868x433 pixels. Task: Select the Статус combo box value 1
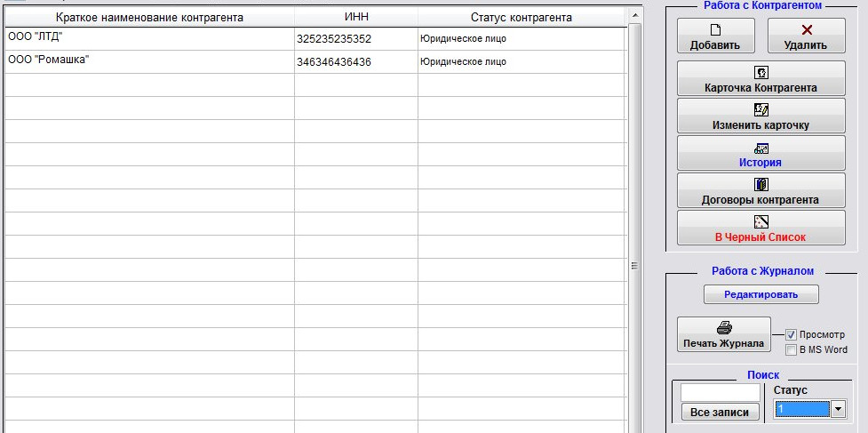(802, 410)
